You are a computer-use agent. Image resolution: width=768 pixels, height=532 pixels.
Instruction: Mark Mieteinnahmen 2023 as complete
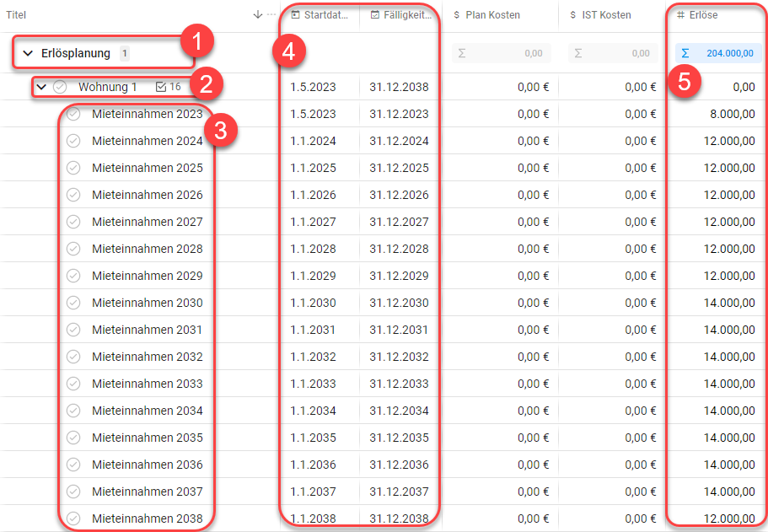pos(73,114)
